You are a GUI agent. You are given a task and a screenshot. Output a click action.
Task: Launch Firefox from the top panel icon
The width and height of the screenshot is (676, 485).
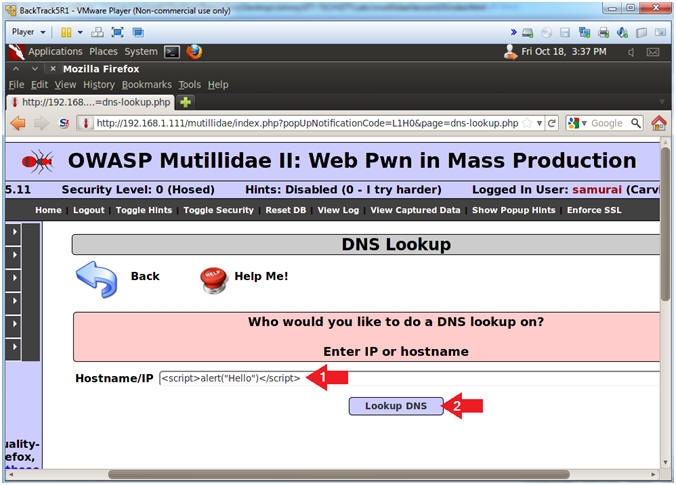(194, 52)
